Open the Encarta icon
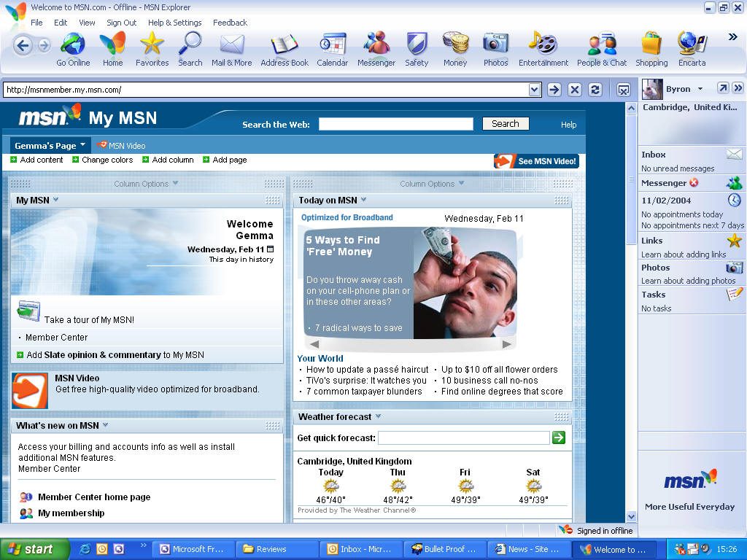The width and height of the screenshot is (747, 560). pos(692,44)
